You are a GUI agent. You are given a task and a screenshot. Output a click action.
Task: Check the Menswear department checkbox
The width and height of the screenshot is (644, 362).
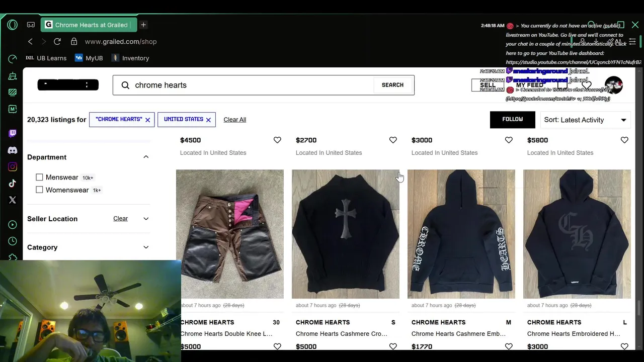39,177
